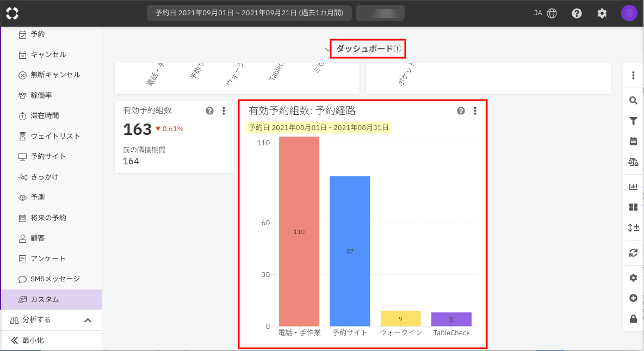Collapse the 分析する sidebar section
Screen dimensions: 644x351
(88, 320)
